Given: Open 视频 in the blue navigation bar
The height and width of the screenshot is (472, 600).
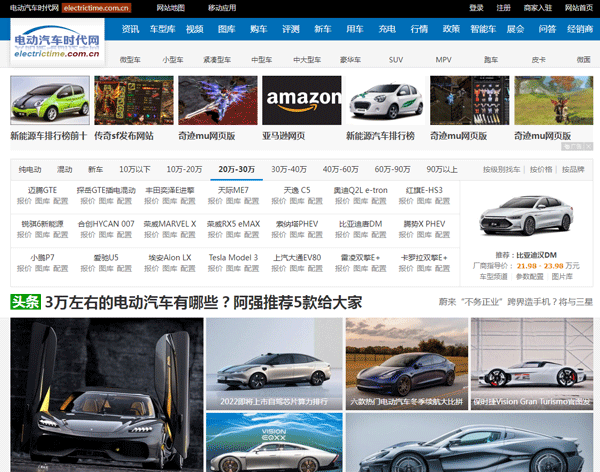Looking at the screenshot, I should coord(195,29).
